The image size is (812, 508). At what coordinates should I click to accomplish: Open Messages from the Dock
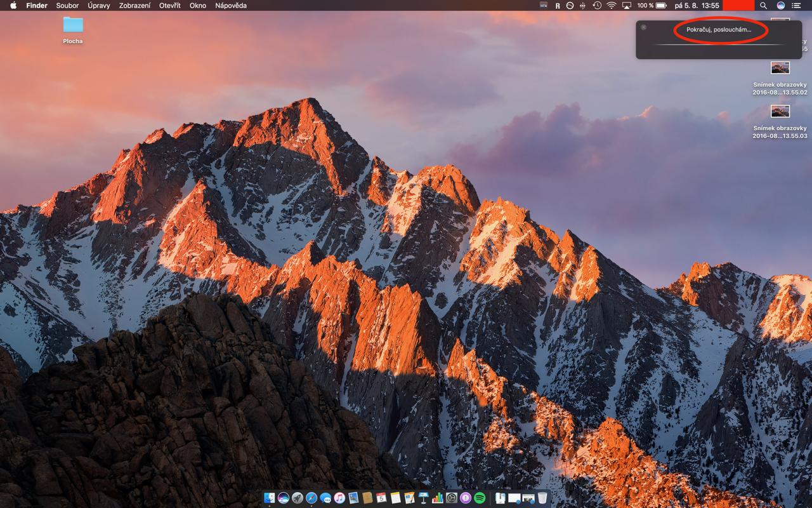[325, 498]
